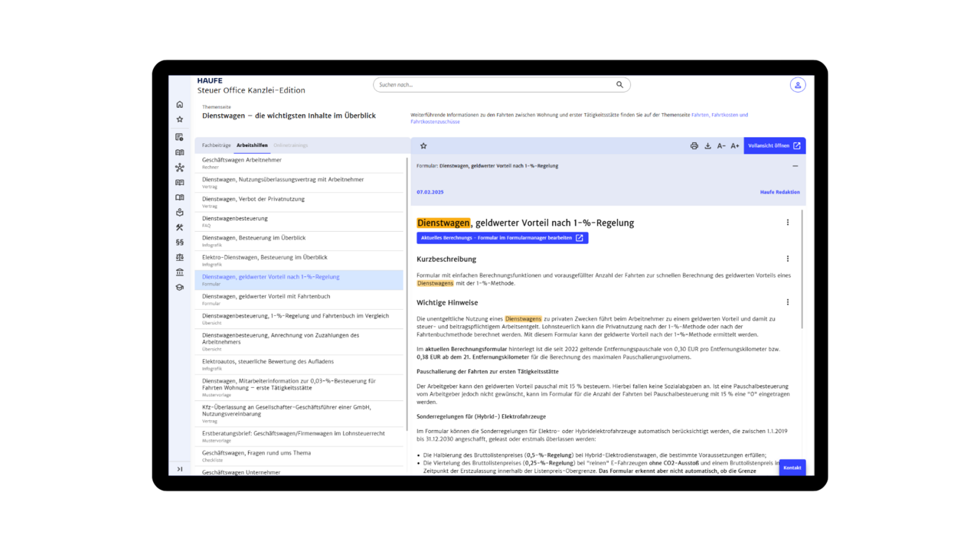The image size is (980, 551).
Task: Collapse the document header with minus icon
Action: pyautogui.click(x=795, y=166)
